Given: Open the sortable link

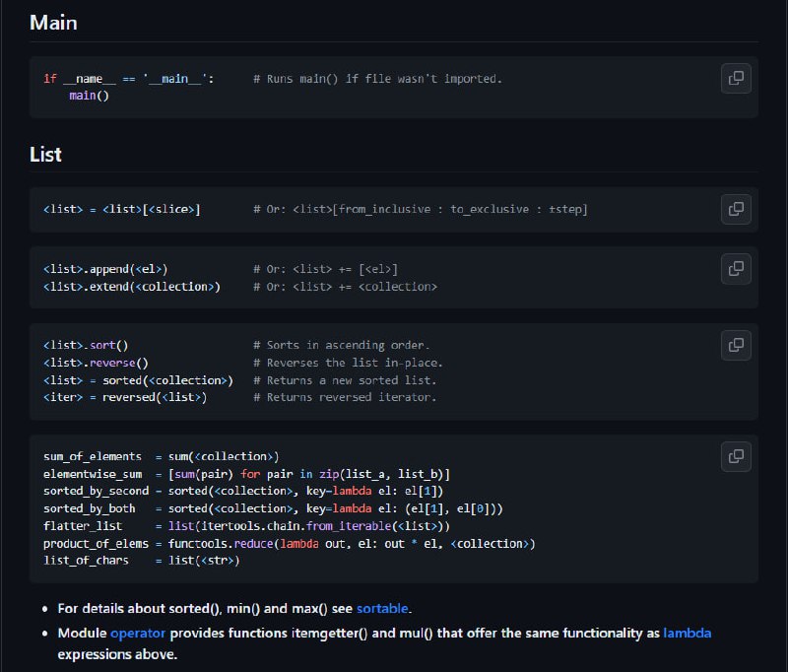Looking at the screenshot, I should [x=382, y=609].
